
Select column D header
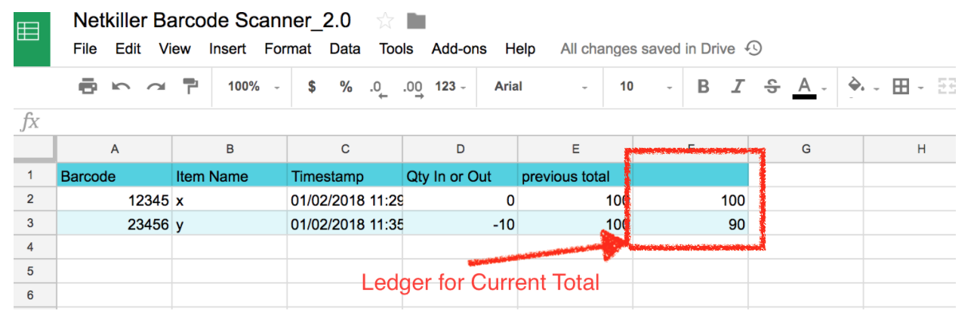coord(461,149)
